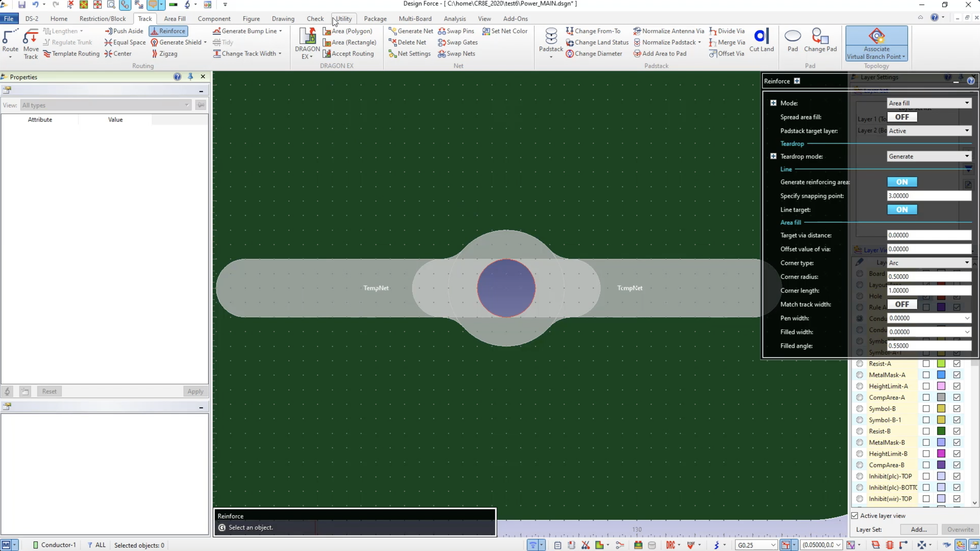Select the Symbol-B layer radio button

click(x=860, y=409)
